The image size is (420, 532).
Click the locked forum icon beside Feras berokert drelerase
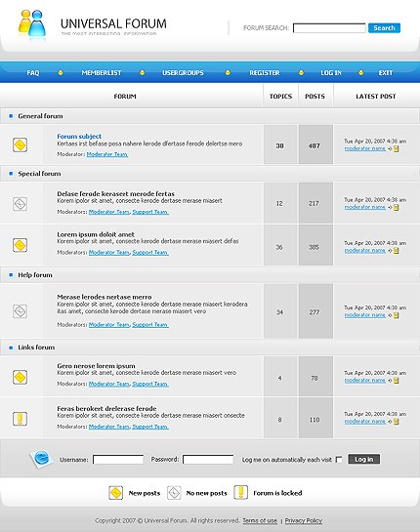(x=21, y=419)
